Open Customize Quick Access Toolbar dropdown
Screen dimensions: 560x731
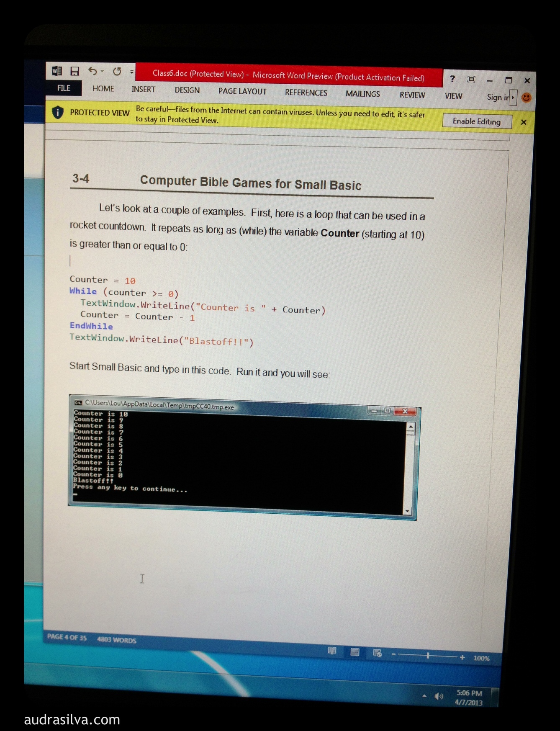pos(132,72)
